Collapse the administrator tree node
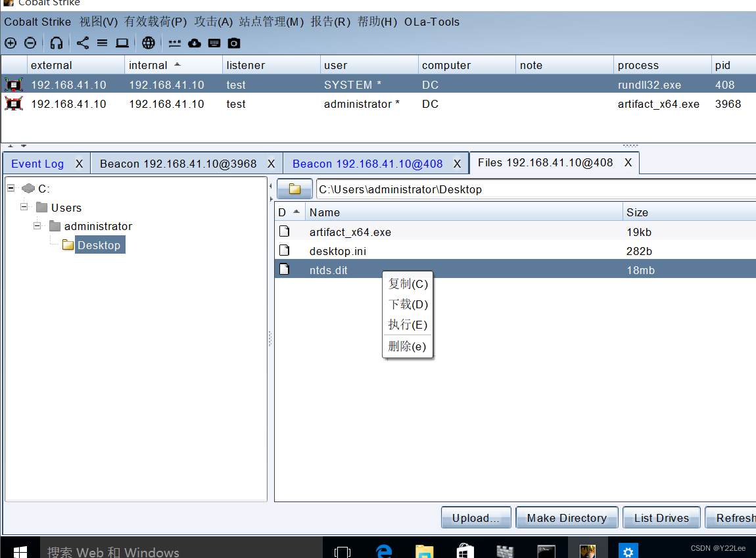 tap(37, 225)
